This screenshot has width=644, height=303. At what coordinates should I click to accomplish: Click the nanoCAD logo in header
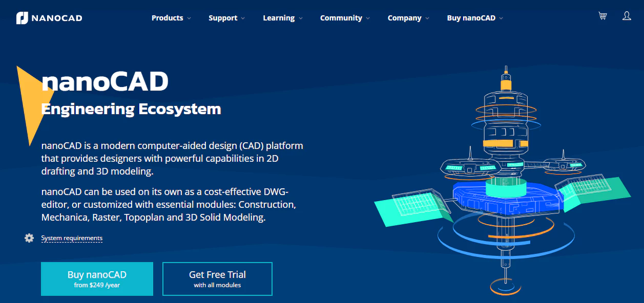[49, 18]
